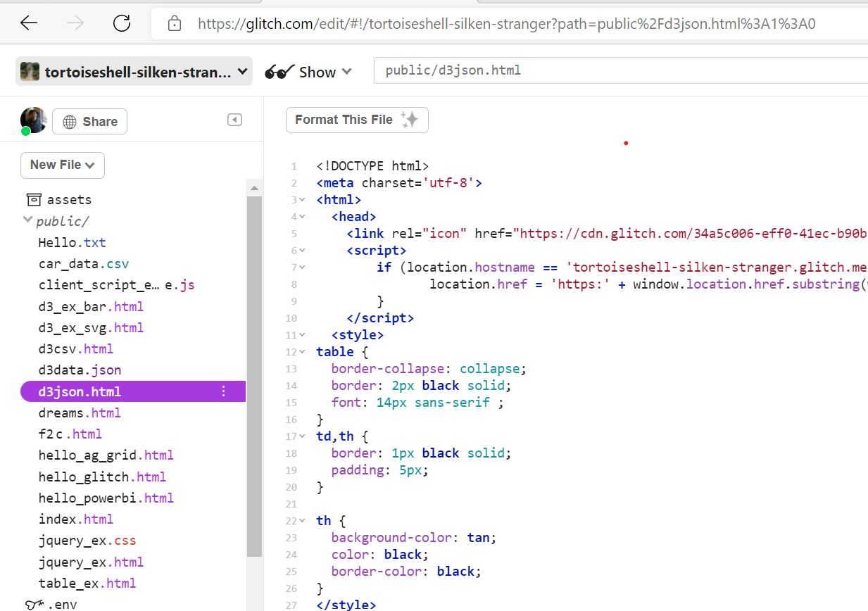Fold the table rule on line 12
The width and height of the screenshot is (868, 611).
(x=303, y=352)
